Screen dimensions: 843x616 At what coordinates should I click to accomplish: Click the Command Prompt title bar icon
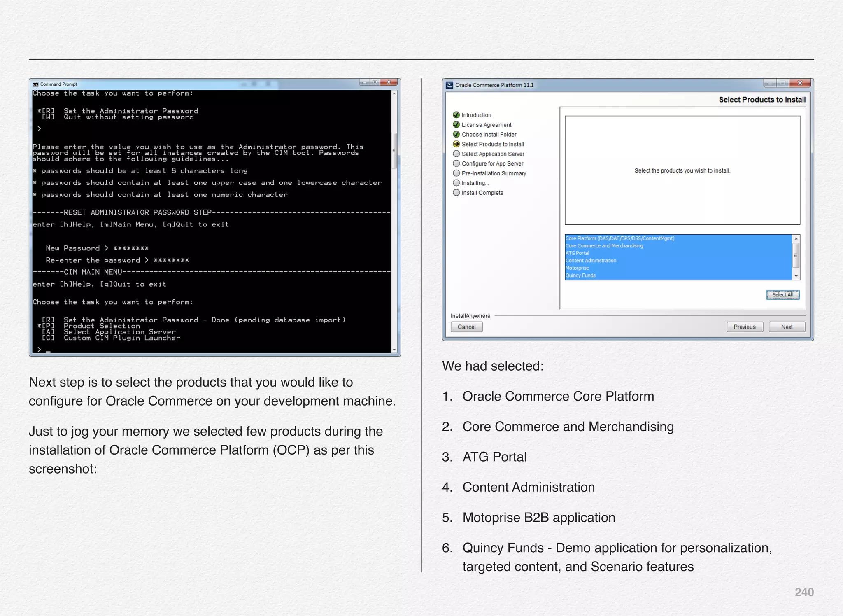click(35, 84)
